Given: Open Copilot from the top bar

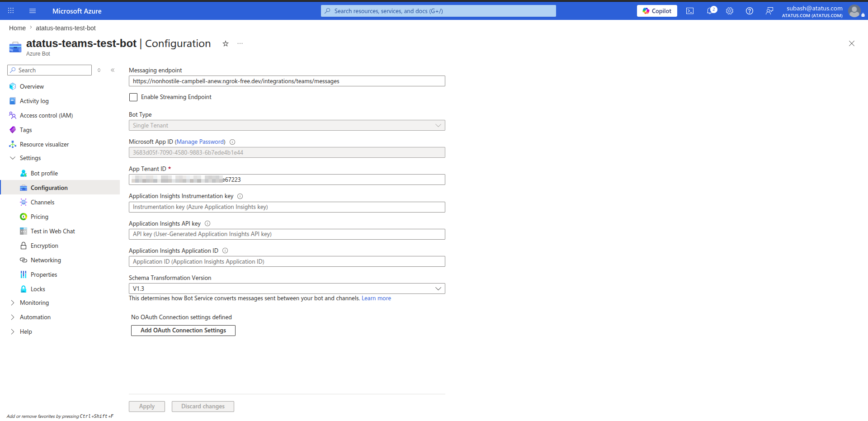Looking at the screenshot, I should click(x=657, y=11).
